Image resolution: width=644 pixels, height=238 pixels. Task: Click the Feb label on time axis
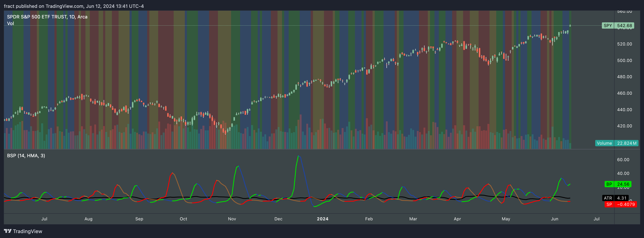pyautogui.click(x=369, y=219)
